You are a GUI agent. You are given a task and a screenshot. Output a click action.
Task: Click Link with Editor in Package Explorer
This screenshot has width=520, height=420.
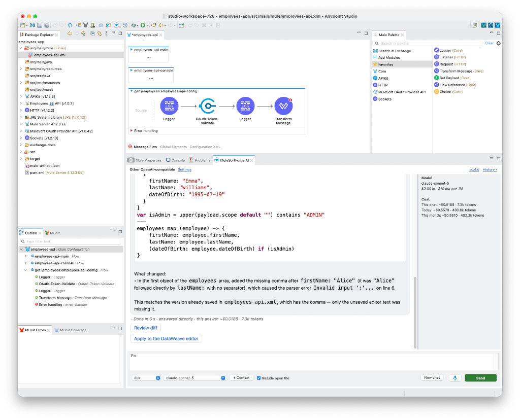[x=100, y=33]
